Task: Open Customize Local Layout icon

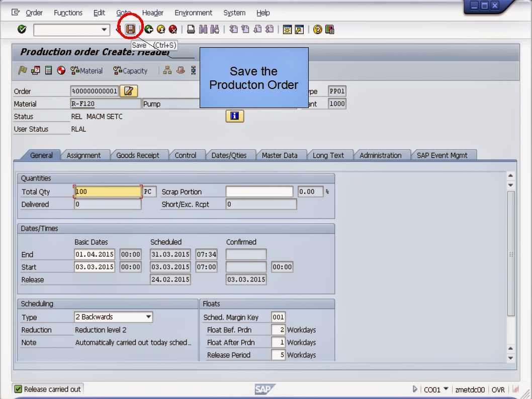Action: click(x=330, y=30)
